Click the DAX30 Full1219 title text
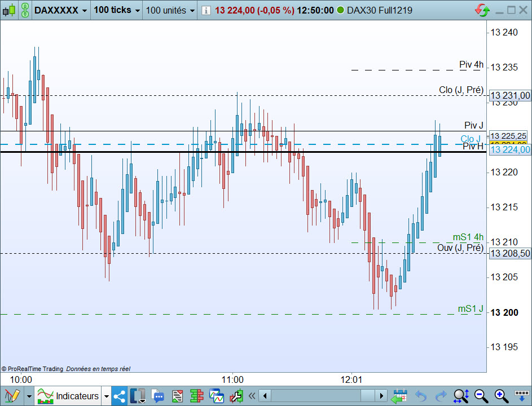This screenshot has width=532, height=406. 380,10
